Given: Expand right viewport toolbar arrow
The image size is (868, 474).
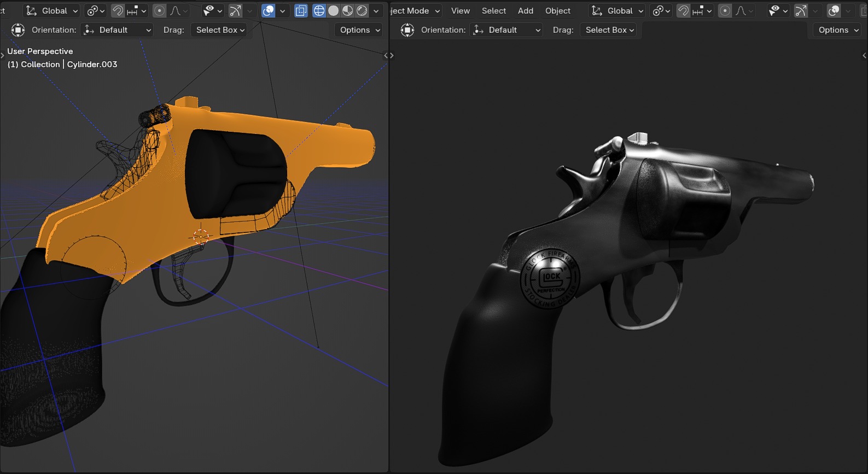Looking at the screenshot, I should (392, 55).
